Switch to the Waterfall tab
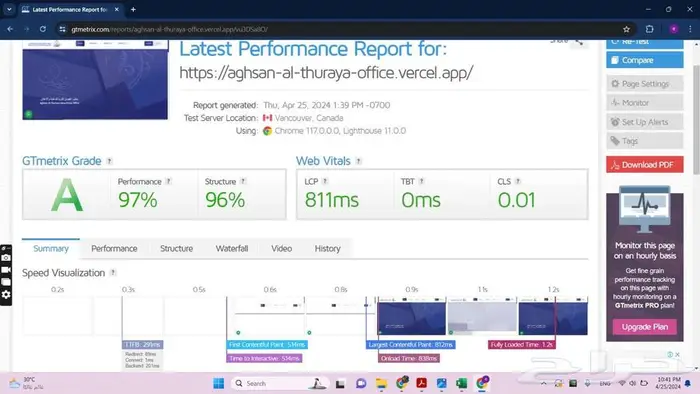This screenshot has height=394, width=700. pos(232,249)
